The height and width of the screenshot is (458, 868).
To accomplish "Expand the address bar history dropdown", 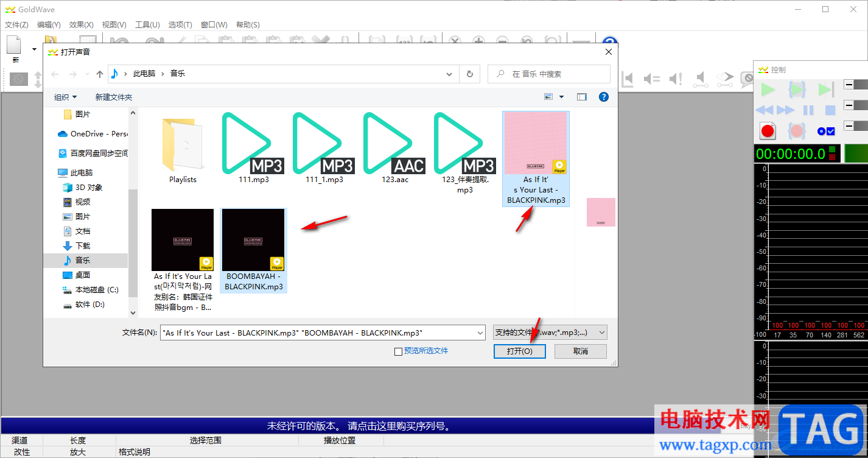I will point(450,74).
